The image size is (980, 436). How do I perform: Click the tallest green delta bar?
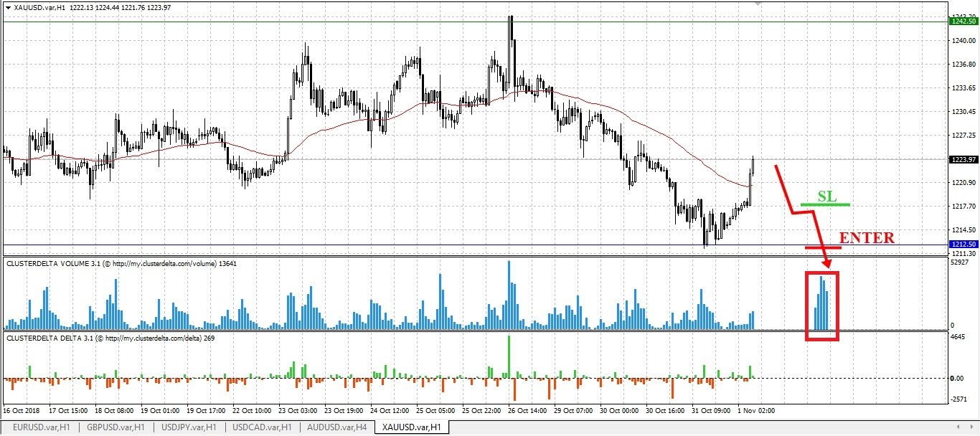pyautogui.click(x=509, y=356)
